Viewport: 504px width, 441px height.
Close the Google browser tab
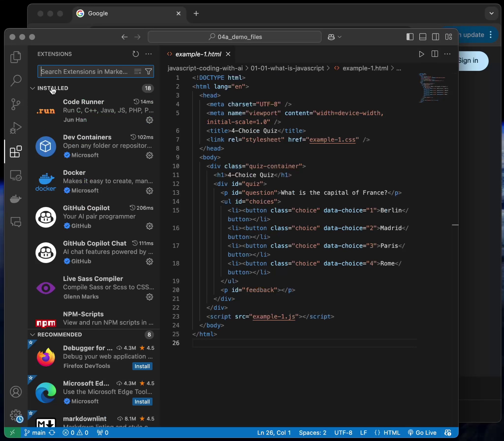click(x=179, y=13)
